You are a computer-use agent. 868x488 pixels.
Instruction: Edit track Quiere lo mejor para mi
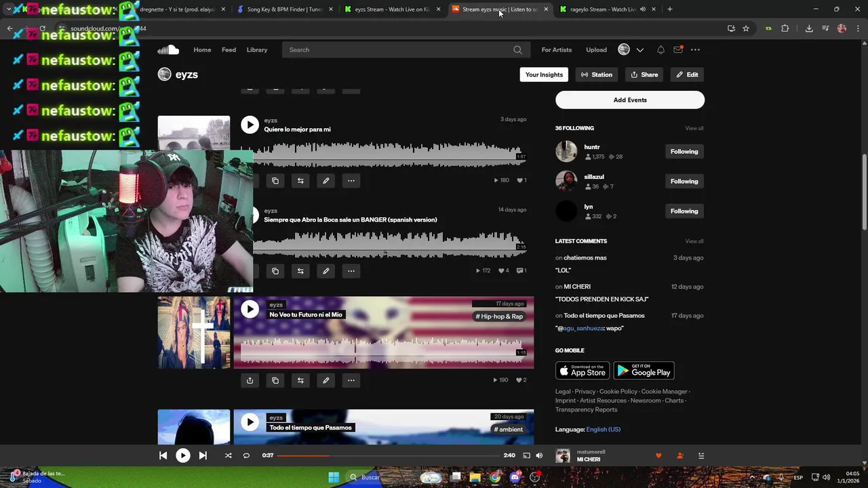pos(325,180)
